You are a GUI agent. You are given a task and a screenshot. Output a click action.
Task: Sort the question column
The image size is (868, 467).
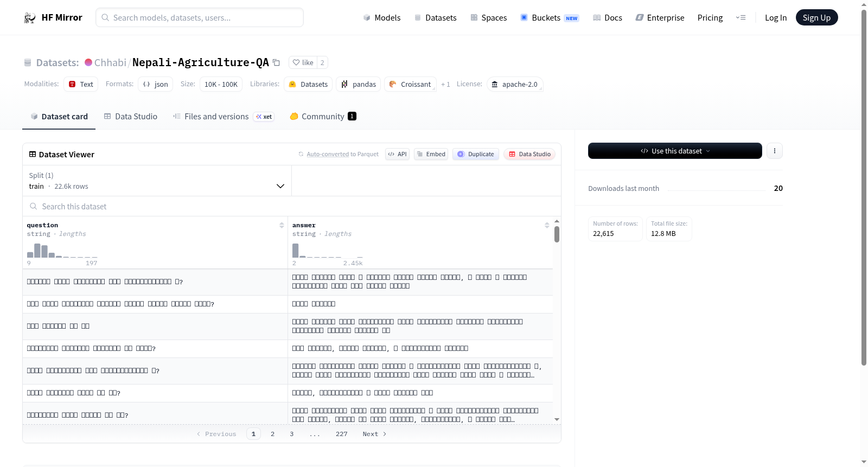pos(282,225)
